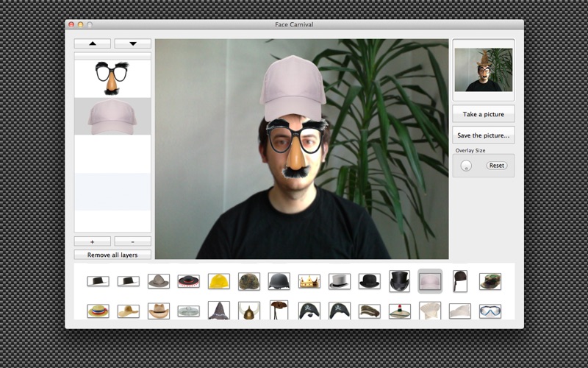Add the pirate hat with eye patch
588x368 pixels.
tap(309, 311)
